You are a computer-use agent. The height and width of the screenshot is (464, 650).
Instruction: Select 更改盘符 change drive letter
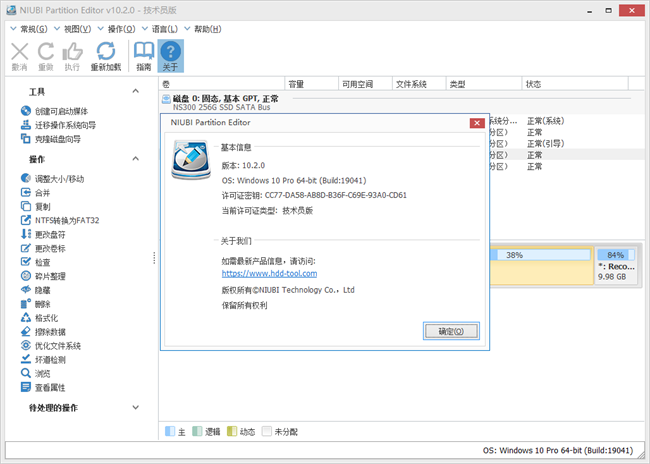[43, 234]
